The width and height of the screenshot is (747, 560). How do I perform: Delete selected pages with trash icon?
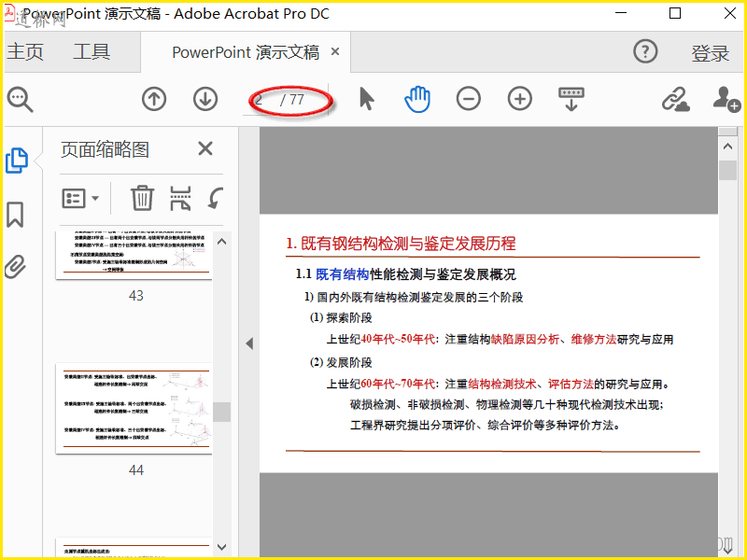142,198
